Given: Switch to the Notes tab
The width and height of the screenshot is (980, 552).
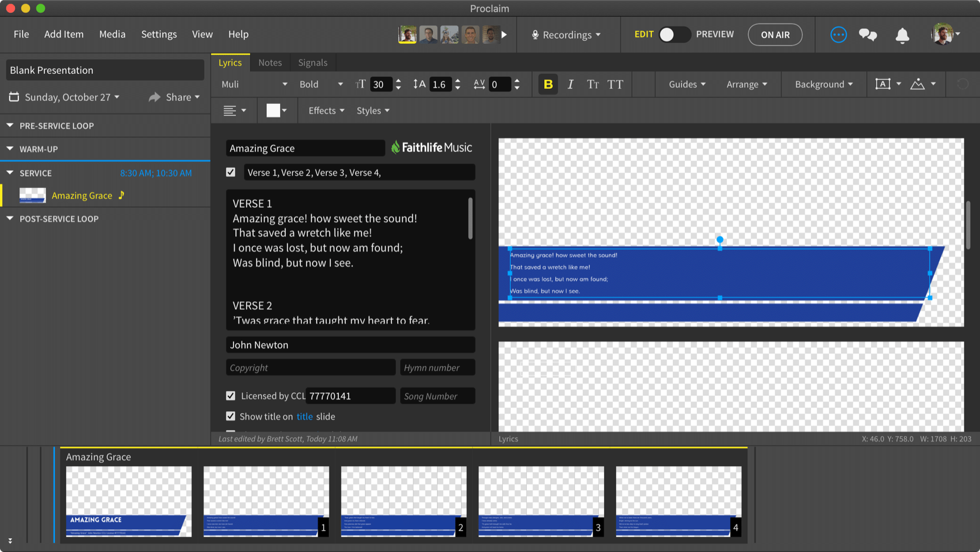Looking at the screenshot, I should pos(270,62).
